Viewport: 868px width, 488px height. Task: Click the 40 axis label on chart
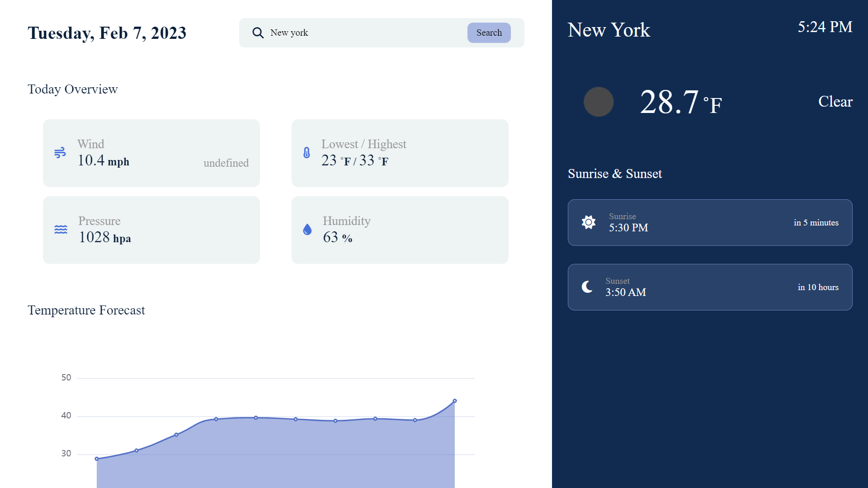(x=66, y=415)
